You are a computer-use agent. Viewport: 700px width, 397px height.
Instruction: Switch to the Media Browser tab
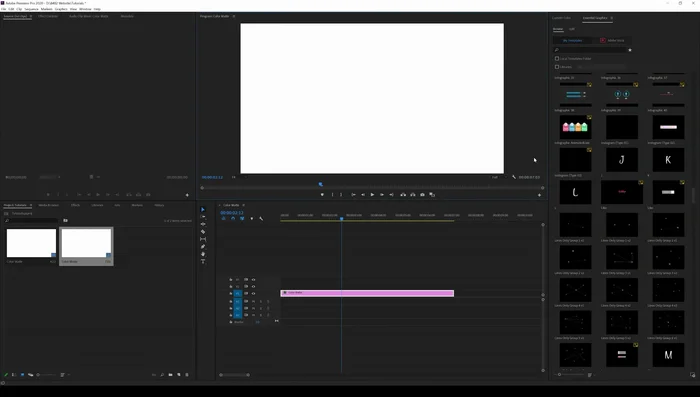pos(49,205)
